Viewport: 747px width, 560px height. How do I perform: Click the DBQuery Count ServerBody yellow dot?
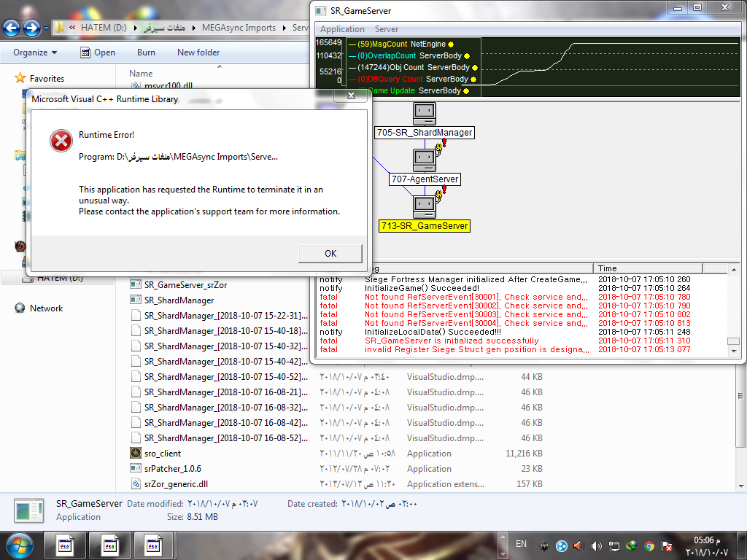click(473, 79)
